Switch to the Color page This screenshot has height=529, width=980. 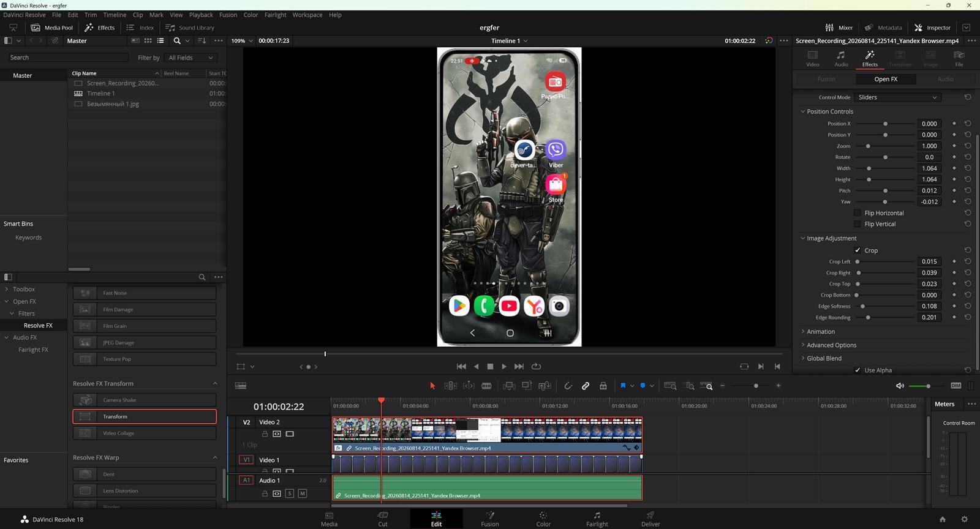pos(543,519)
